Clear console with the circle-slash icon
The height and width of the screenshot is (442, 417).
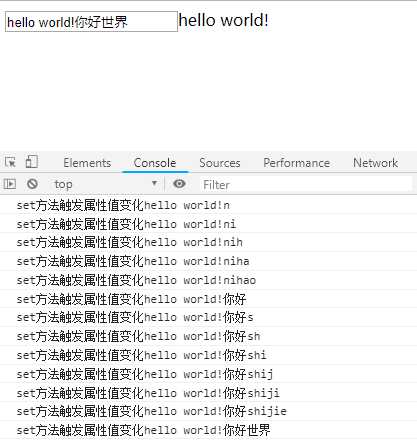[x=32, y=184]
